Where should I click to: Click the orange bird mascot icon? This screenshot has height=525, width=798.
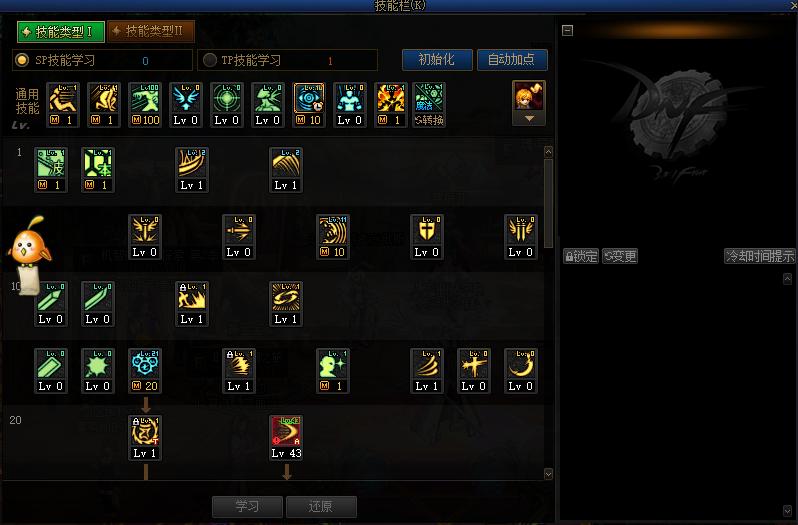click(x=30, y=242)
